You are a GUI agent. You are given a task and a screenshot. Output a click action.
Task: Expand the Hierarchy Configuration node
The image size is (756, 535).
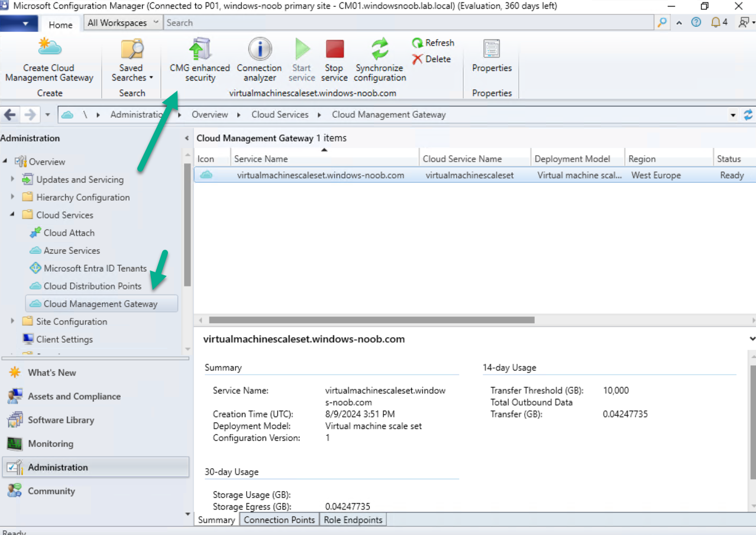(12, 197)
